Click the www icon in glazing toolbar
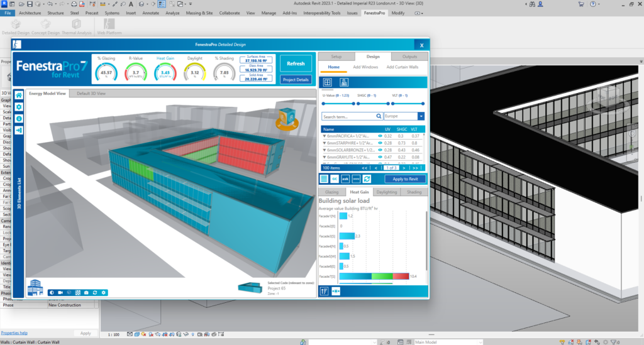This screenshot has width=644, height=345. [x=356, y=179]
